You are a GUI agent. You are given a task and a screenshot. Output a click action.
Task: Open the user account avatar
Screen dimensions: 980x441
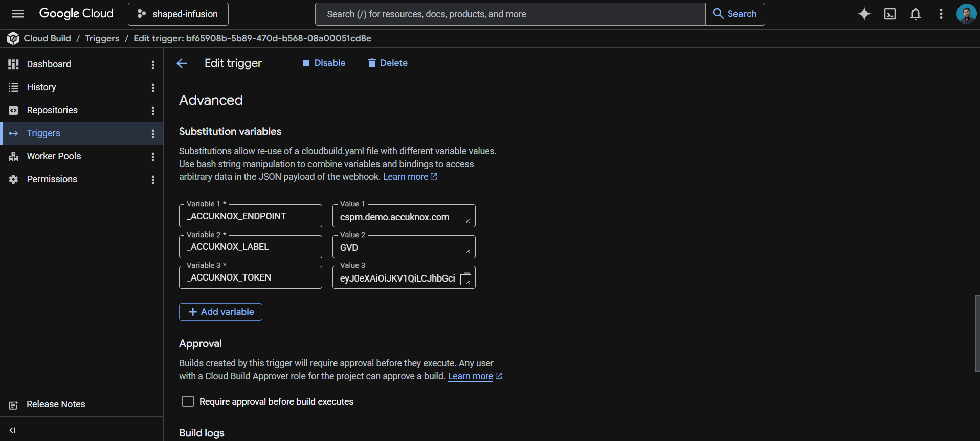click(966, 14)
